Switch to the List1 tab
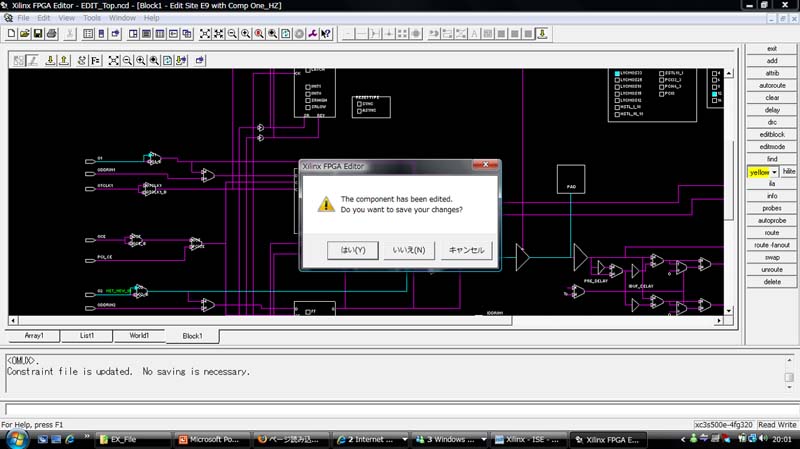Screen dimensions: 800x449 click(87, 336)
